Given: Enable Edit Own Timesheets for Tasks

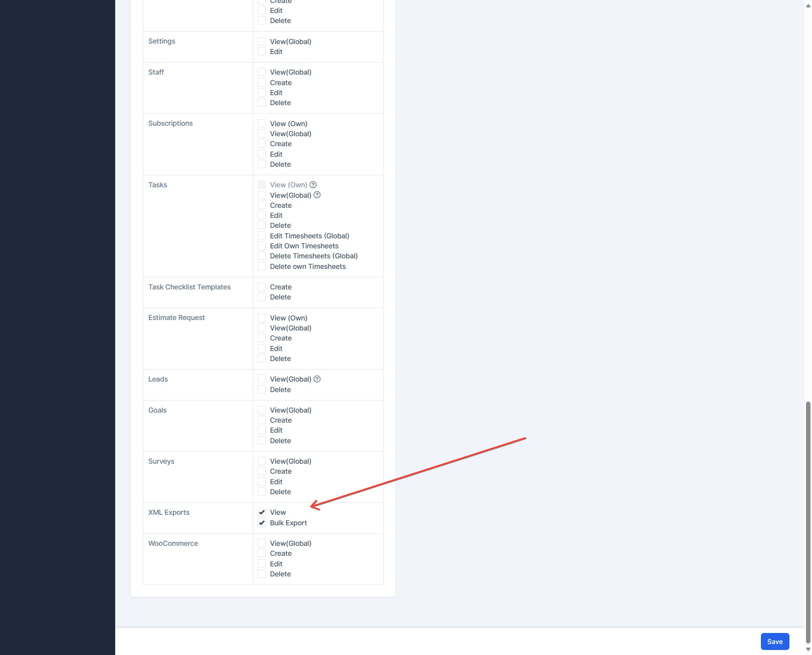Looking at the screenshot, I should pyautogui.click(x=261, y=246).
